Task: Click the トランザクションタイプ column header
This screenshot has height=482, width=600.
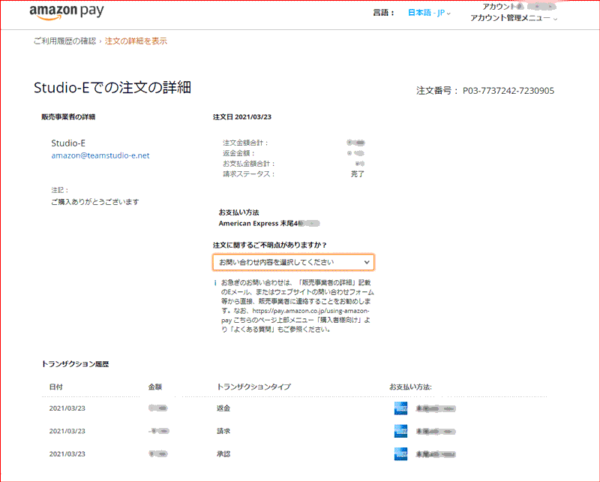Action: [256, 385]
